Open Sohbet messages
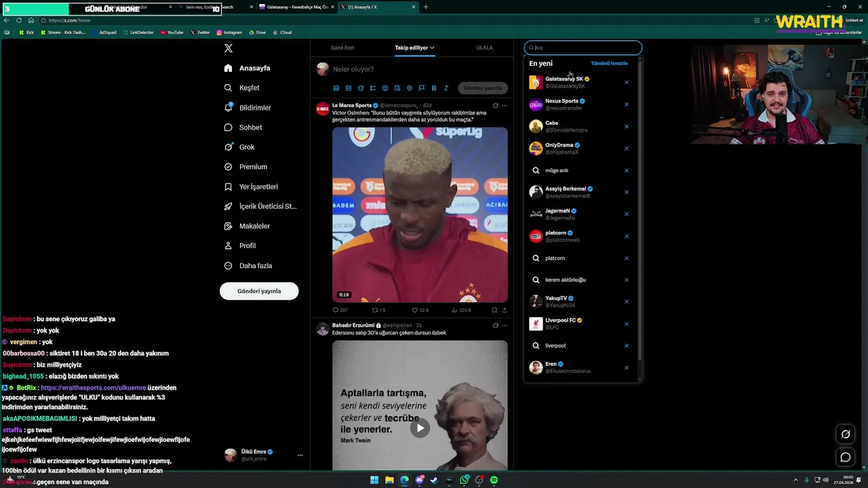 [243, 127]
